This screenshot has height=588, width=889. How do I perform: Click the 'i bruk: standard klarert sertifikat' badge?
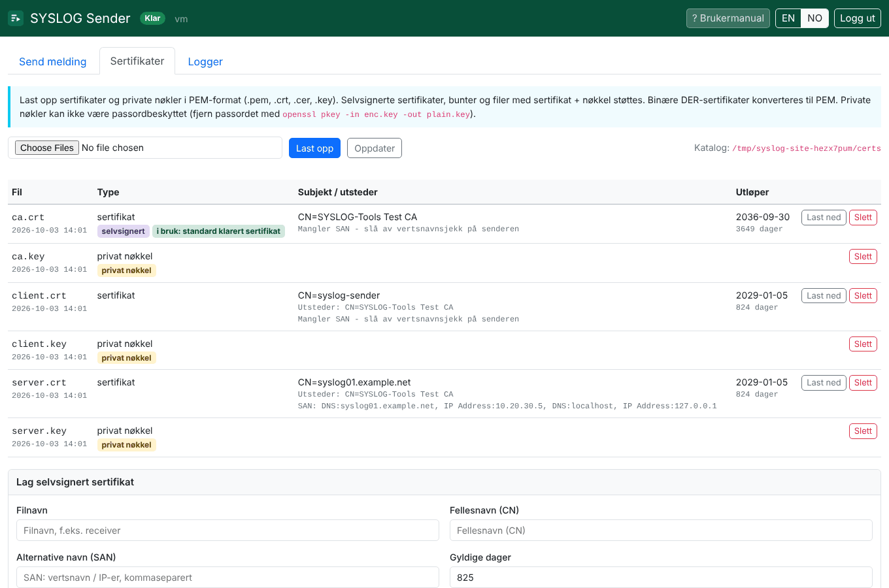tap(218, 231)
